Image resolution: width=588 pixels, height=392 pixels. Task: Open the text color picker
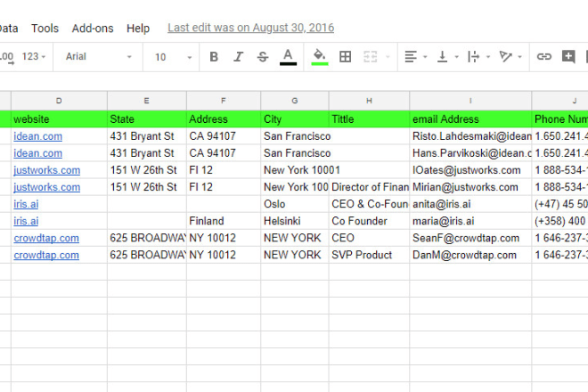tap(288, 57)
